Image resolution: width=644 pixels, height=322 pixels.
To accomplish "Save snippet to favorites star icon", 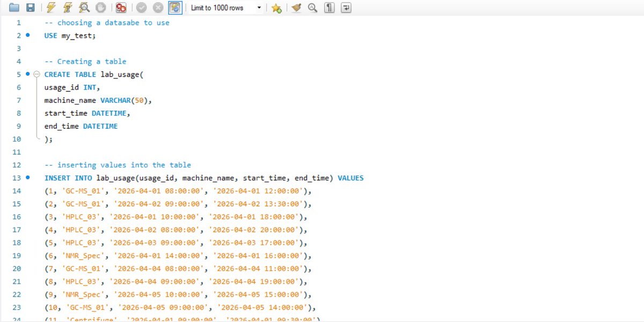I will coord(276,8).
